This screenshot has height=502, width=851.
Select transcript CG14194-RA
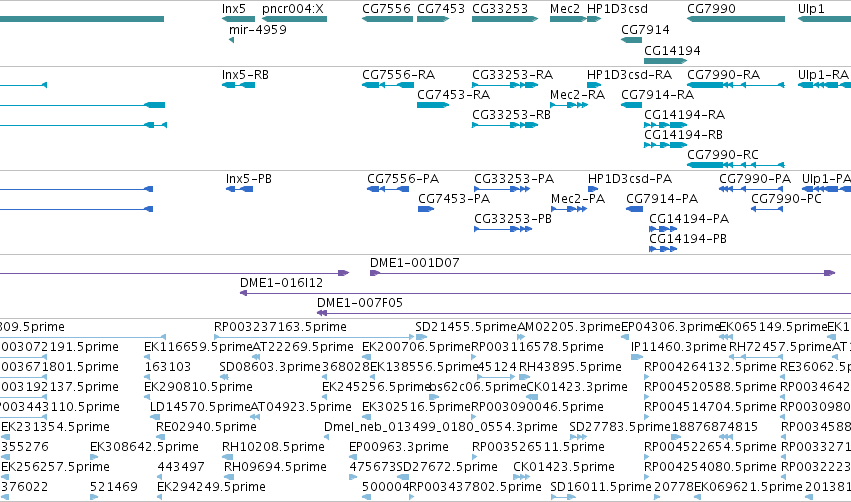[665, 125]
